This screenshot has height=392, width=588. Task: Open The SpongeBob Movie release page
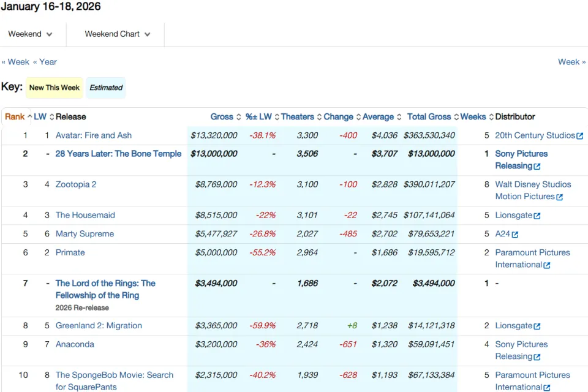click(x=115, y=381)
